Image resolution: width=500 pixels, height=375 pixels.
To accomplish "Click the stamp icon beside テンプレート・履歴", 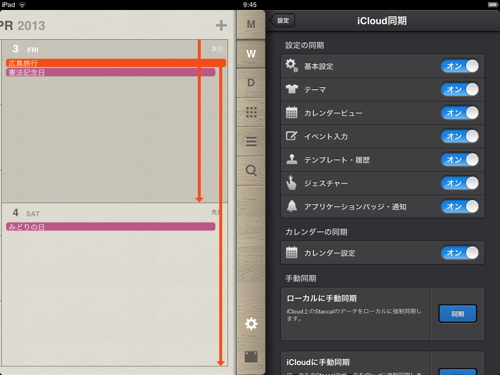I will click(292, 159).
